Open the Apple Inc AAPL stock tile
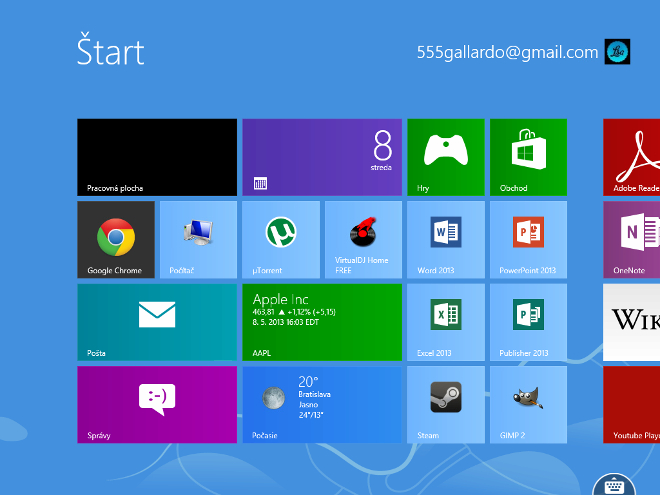This screenshot has width=660, height=495. tap(322, 322)
